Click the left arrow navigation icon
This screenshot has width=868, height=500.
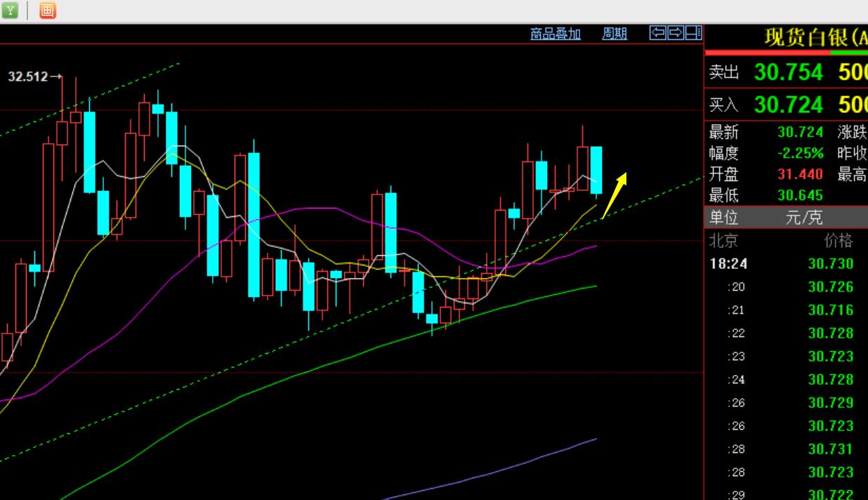click(657, 32)
